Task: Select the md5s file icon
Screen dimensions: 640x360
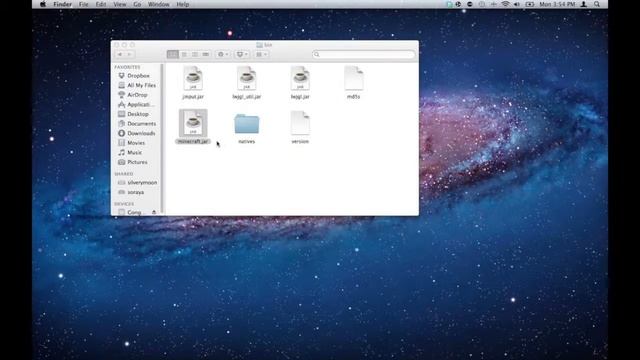Action: click(353, 78)
